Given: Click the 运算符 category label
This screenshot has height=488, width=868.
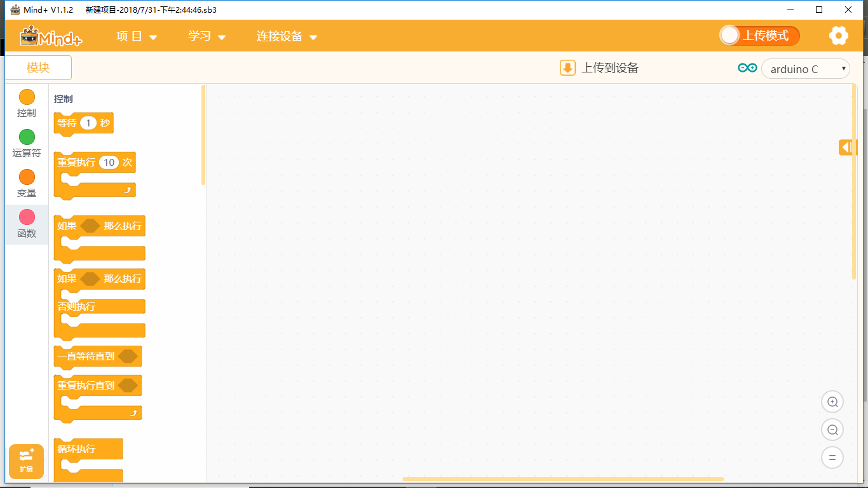Looking at the screenshot, I should tap(27, 153).
